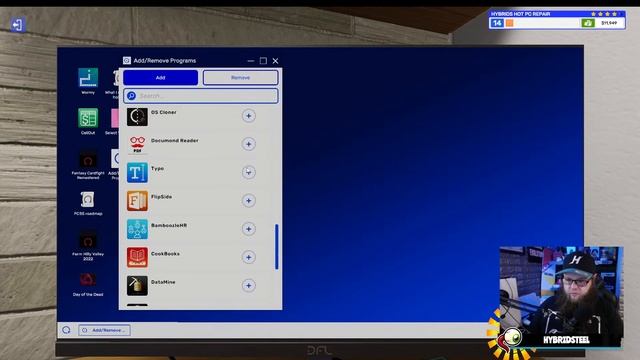Open the PCBS roadmap desktop icon

click(x=88, y=200)
